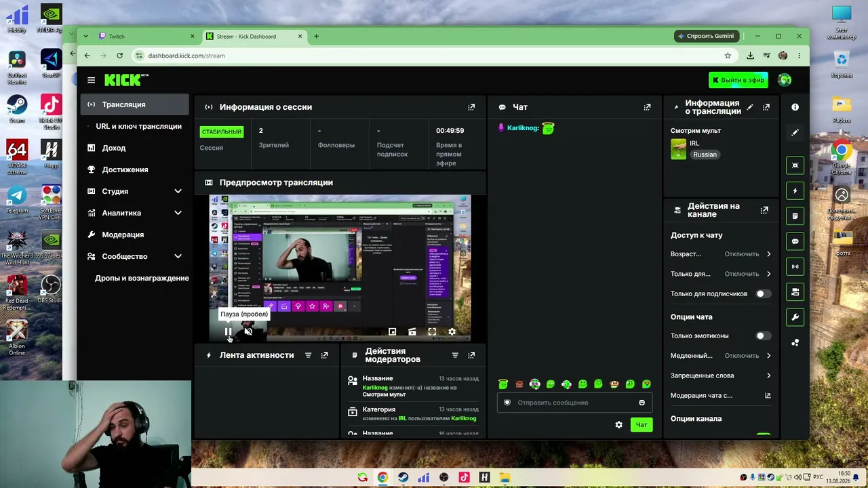Go to Модерация section

tap(134, 235)
